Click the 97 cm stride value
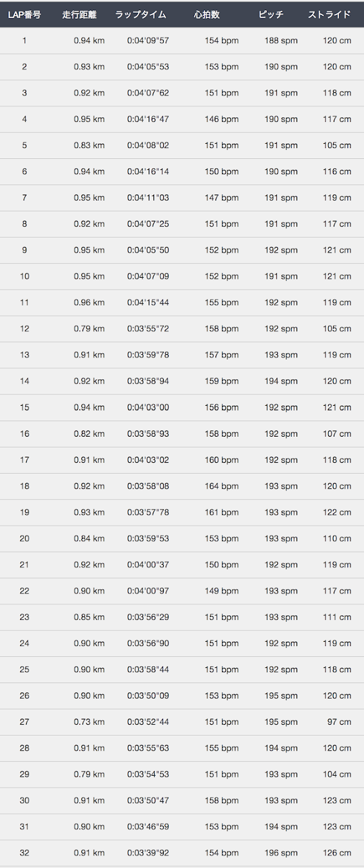The height and width of the screenshot is (868, 364). point(339,722)
